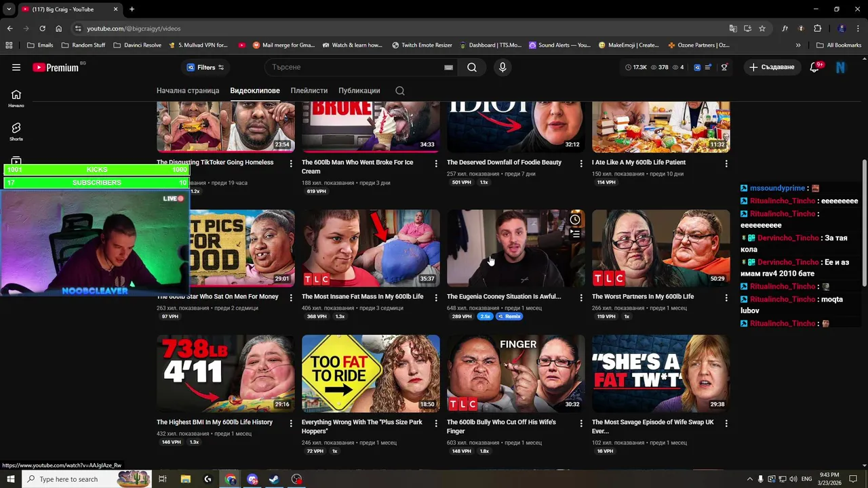Open Chrome three-dot menu
868x488 pixels.
[859, 28]
